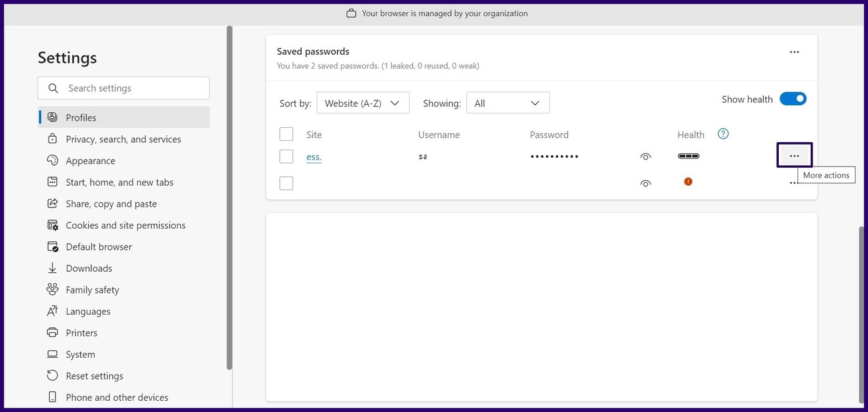Click the Downloads arrow icon
Image resolution: width=868 pixels, height=412 pixels.
click(52, 268)
